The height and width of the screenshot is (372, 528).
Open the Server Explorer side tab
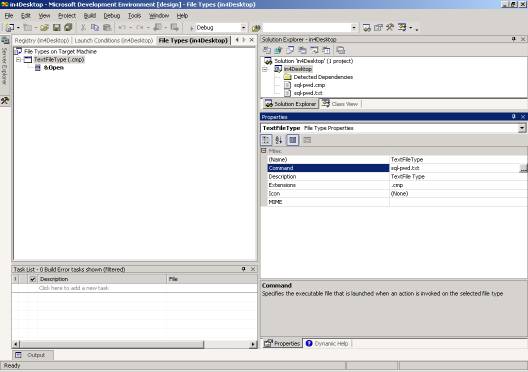click(x=5, y=61)
